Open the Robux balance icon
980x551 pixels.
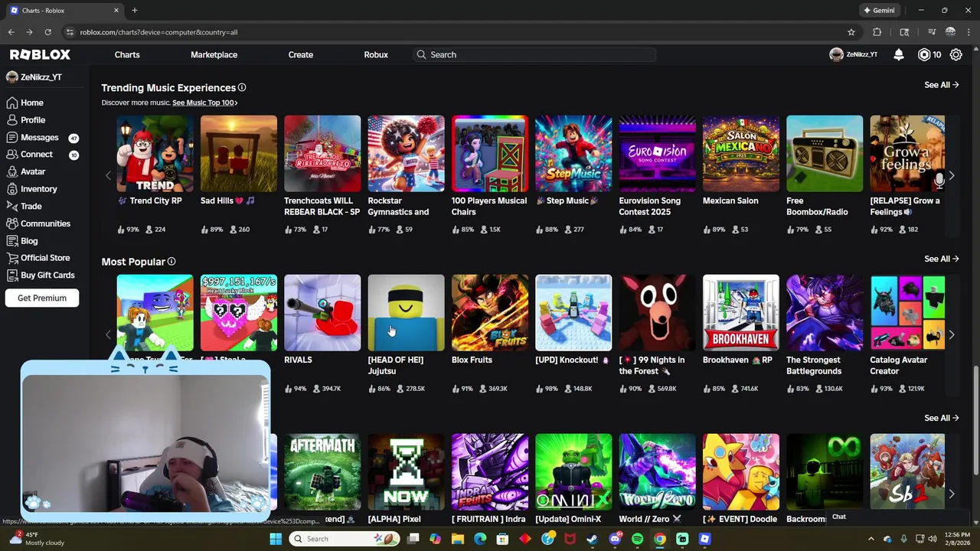(x=924, y=54)
